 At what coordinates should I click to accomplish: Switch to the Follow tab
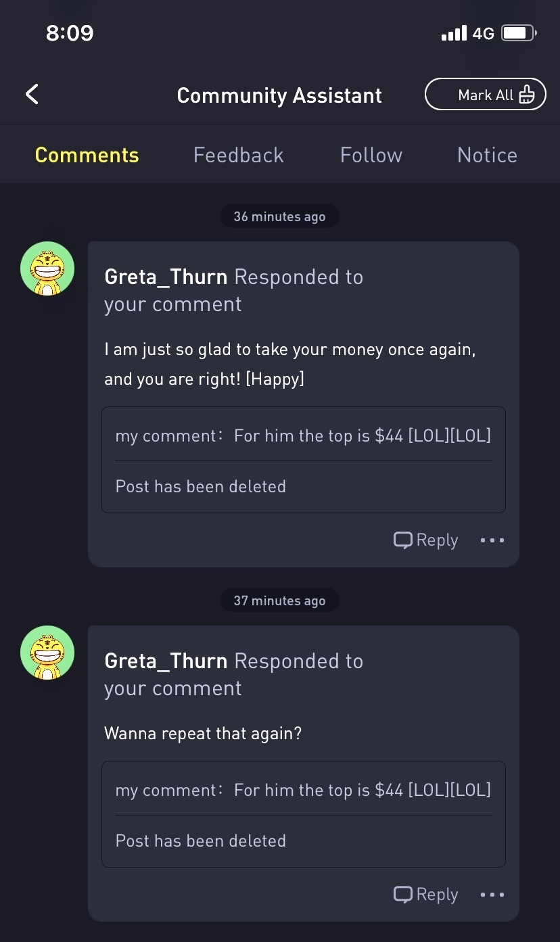pos(371,155)
